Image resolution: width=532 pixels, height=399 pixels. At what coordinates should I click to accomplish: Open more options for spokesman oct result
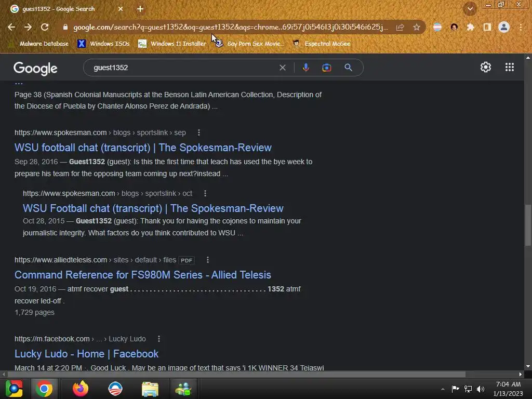coord(205,193)
